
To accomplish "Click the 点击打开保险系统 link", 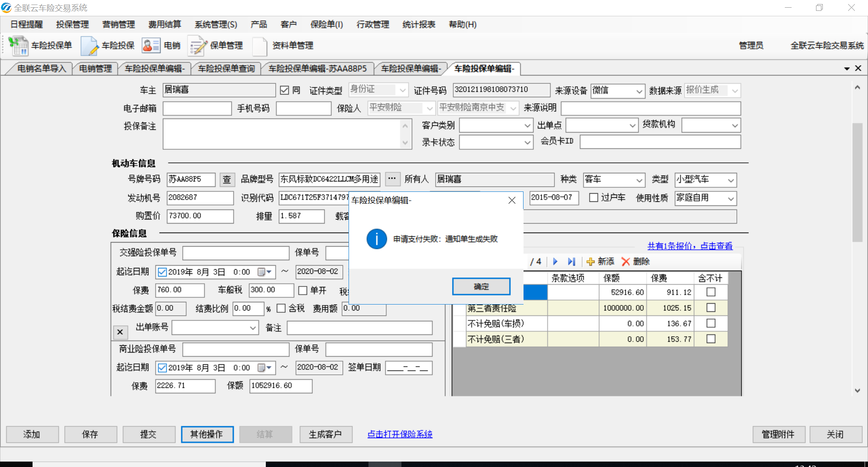I will (x=400, y=434).
